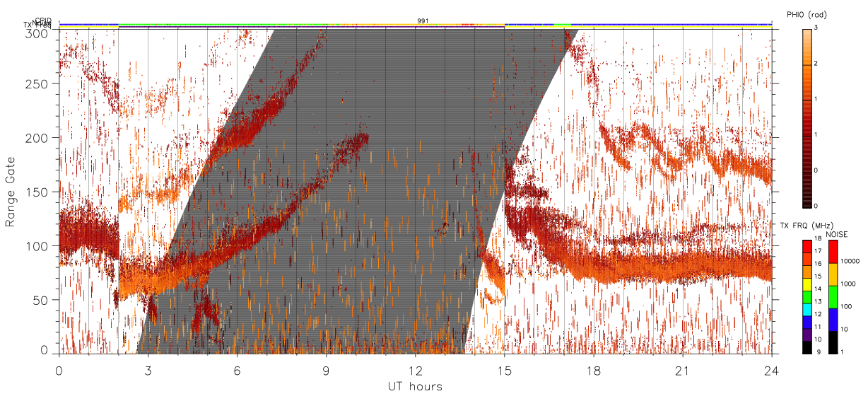Click the 11 label on TX FRQ legend
Viewport: 868px width, 401px height.
click(818, 327)
